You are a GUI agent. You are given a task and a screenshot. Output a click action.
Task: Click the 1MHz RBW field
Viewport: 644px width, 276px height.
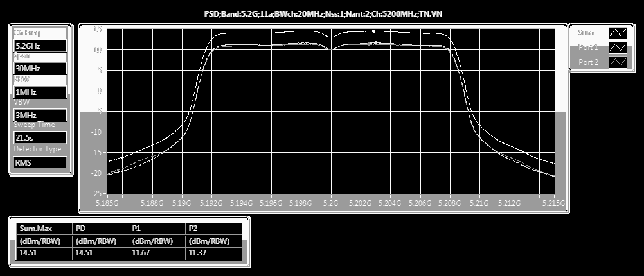coord(40,92)
